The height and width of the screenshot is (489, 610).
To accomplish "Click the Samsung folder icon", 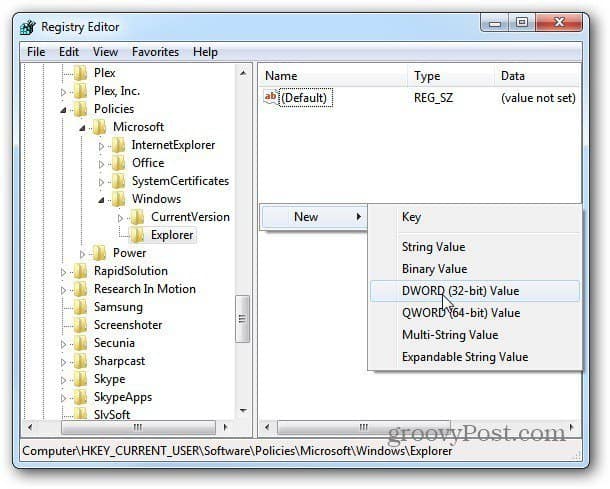I will coord(81,307).
